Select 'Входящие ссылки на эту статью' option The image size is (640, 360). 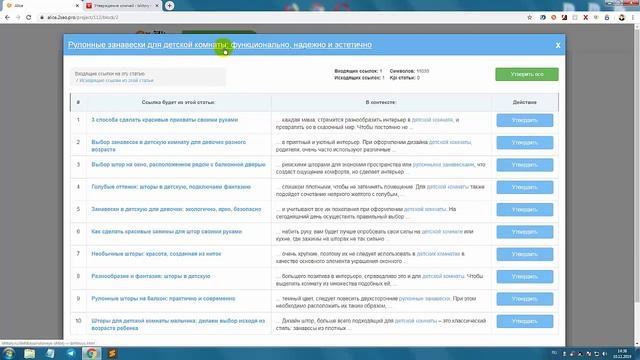click(x=109, y=74)
